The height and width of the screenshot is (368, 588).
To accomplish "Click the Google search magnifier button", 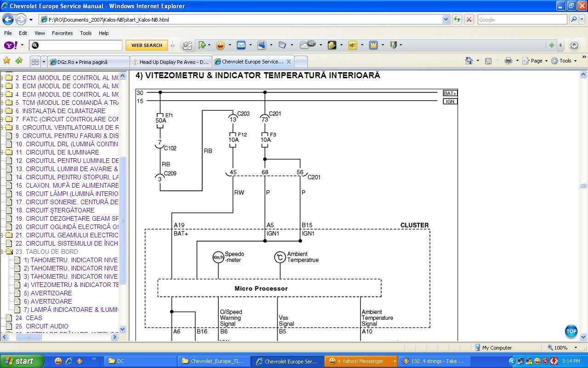I will pyautogui.click(x=573, y=19).
